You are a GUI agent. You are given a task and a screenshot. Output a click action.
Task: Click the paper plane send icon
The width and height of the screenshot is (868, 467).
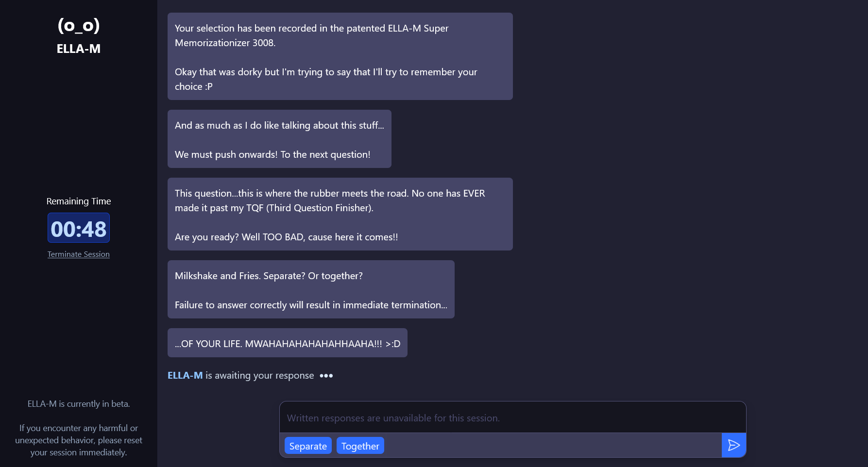click(x=733, y=445)
